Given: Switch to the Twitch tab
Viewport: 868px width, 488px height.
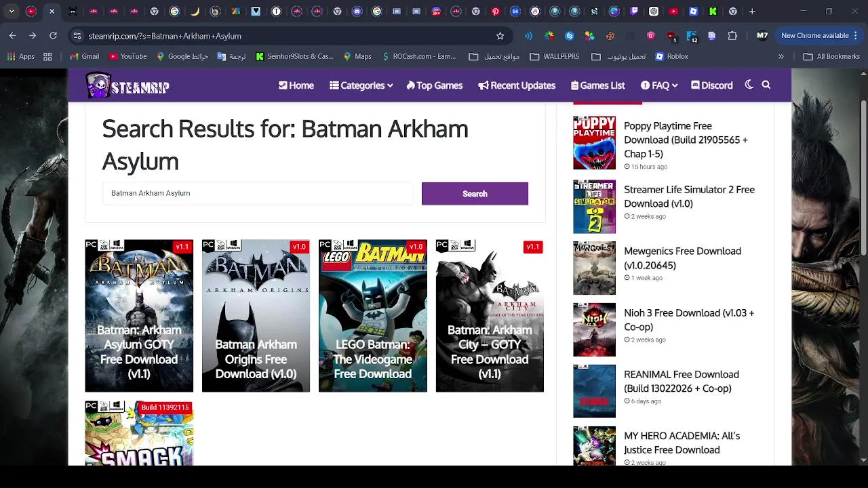Looking at the screenshot, I should click(634, 12).
